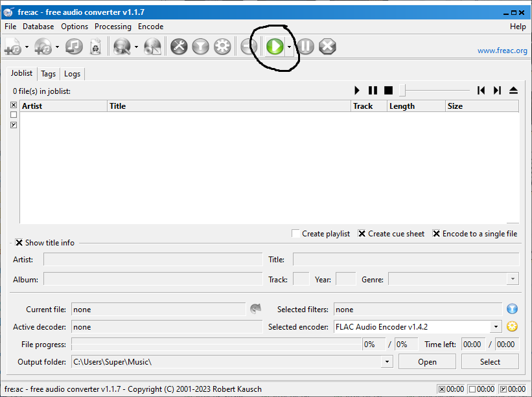Open the Selected encoder dropdown

tap(496, 327)
